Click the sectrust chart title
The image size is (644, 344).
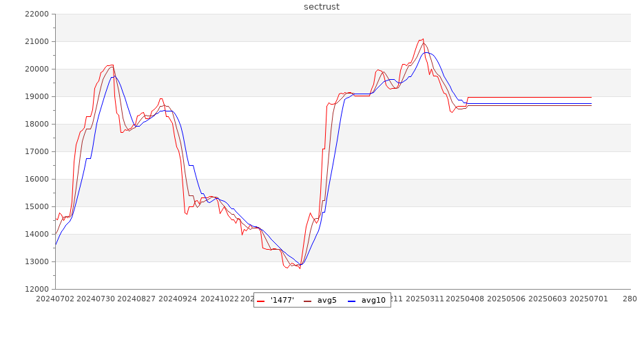tap(322, 7)
